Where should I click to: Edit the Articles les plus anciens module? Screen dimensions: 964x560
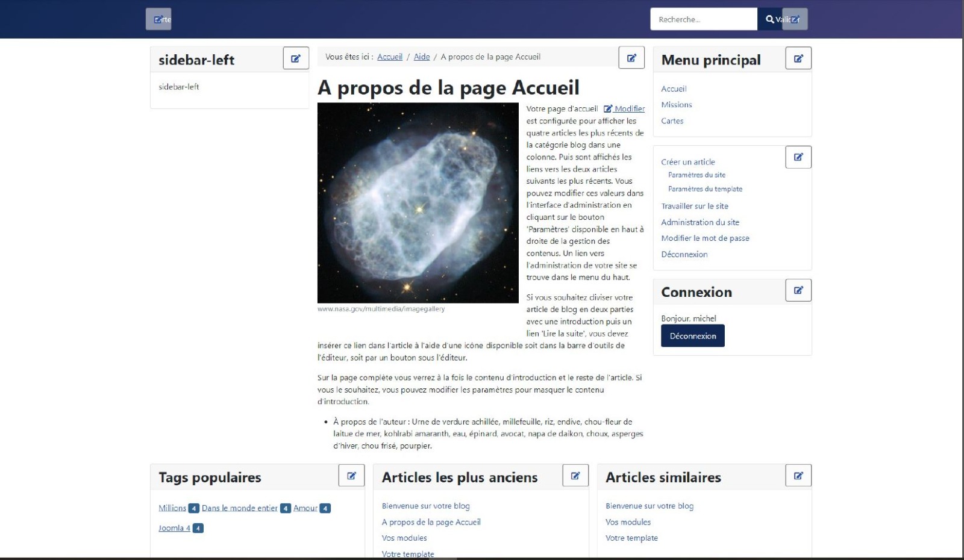point(575,476)
